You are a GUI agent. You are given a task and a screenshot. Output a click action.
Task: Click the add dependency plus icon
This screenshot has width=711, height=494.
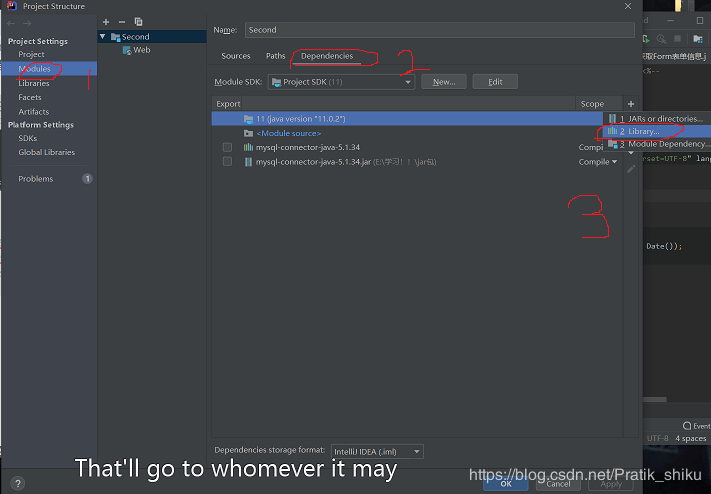click(631, 104)
